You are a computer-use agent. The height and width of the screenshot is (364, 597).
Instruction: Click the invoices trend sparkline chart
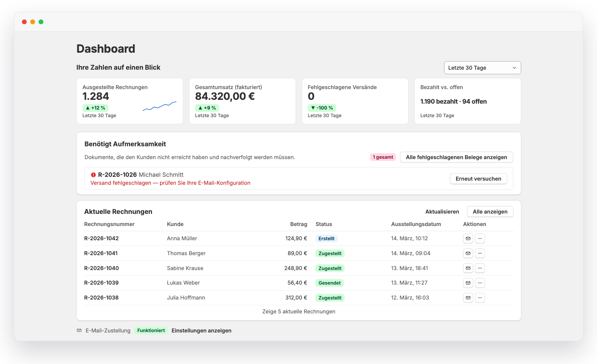coord(159,106)
